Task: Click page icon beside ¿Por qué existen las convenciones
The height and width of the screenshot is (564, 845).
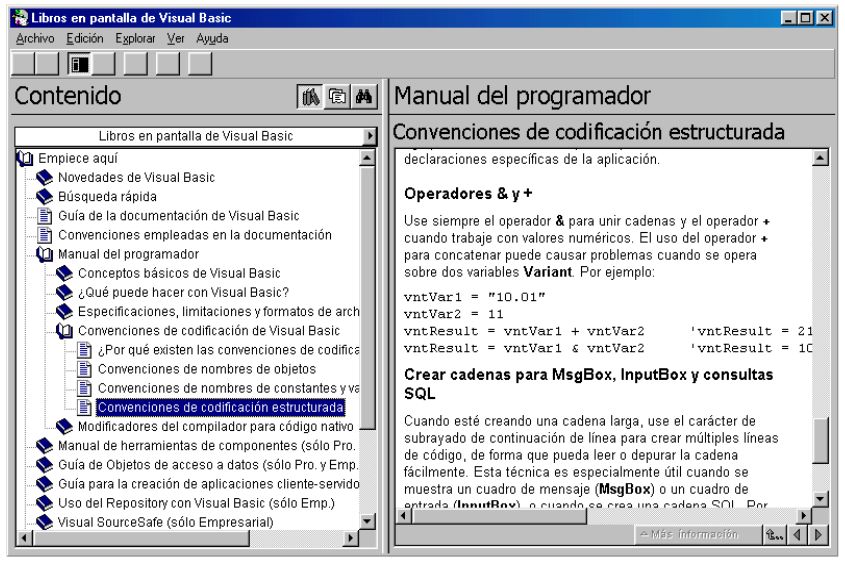Action: [x=84, y=350]
